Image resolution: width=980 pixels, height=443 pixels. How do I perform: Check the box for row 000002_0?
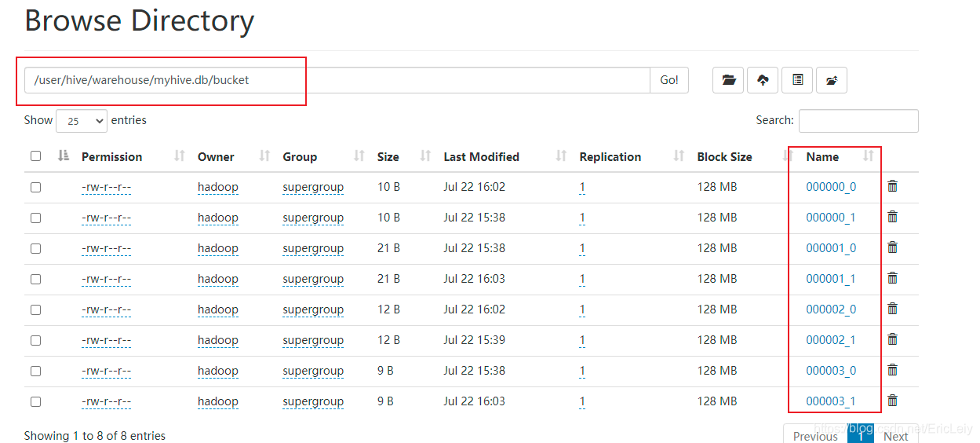coord(35,309)
